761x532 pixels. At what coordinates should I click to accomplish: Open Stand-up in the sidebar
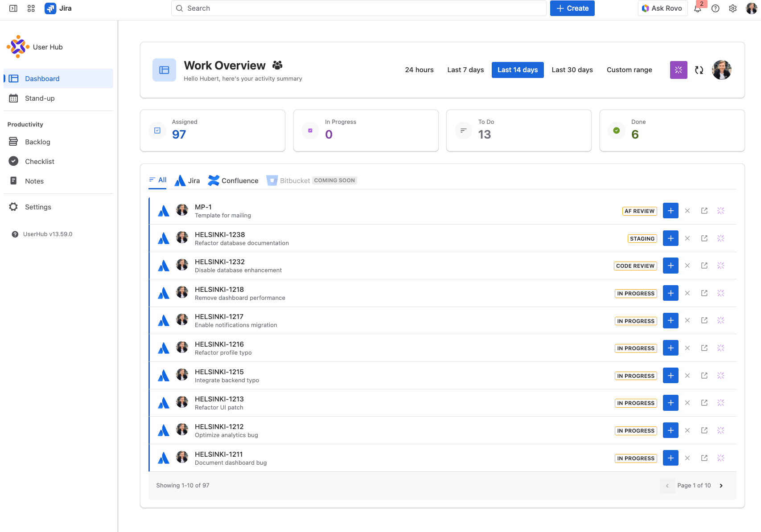[58, 98]
